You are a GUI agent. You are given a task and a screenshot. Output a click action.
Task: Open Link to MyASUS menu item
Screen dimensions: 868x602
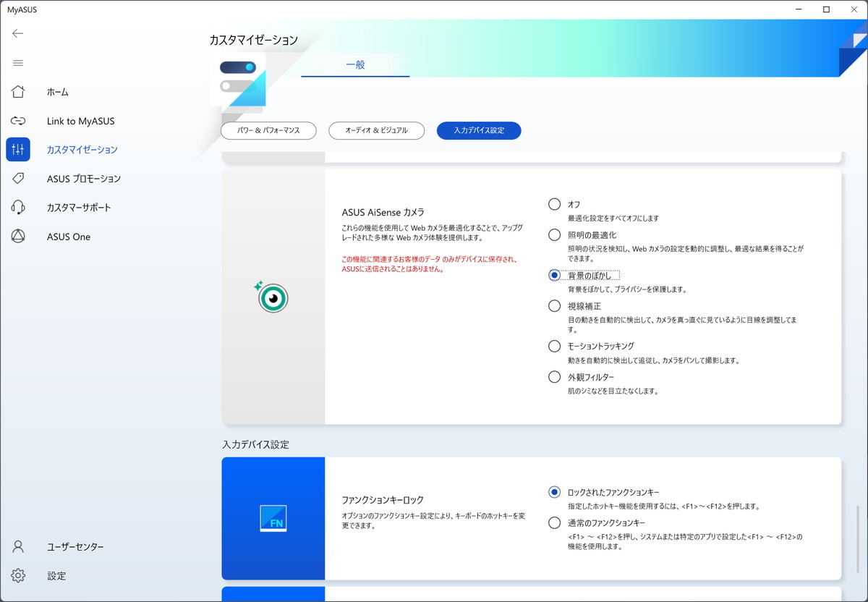(81, 121)
